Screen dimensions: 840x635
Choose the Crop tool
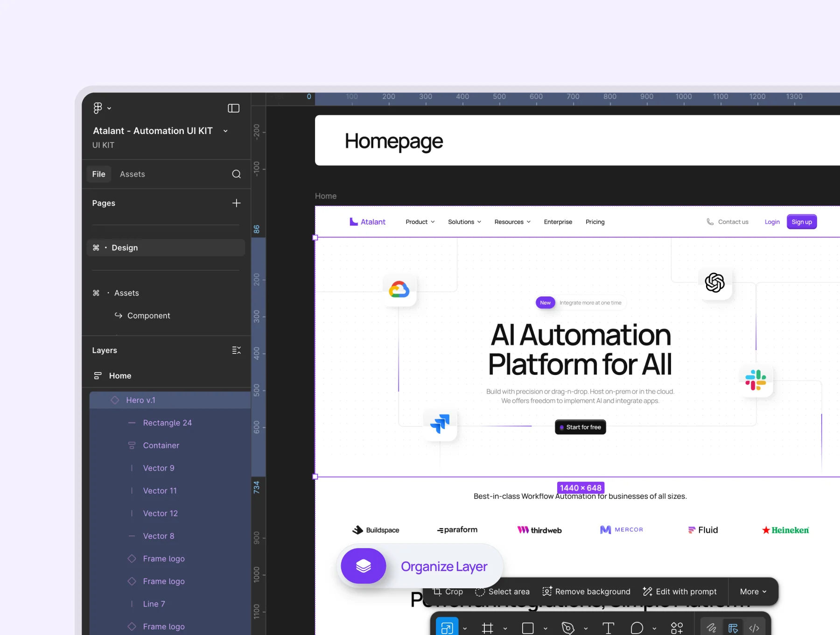click(x=448, y=592)
